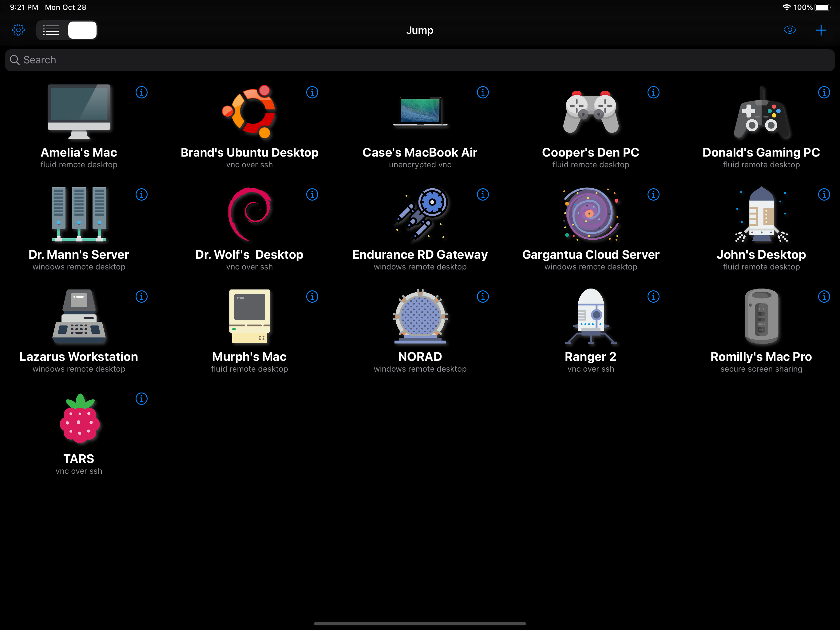
Task: Open Endurance RD Gateway connection
Action: click(x=420, y=214)
